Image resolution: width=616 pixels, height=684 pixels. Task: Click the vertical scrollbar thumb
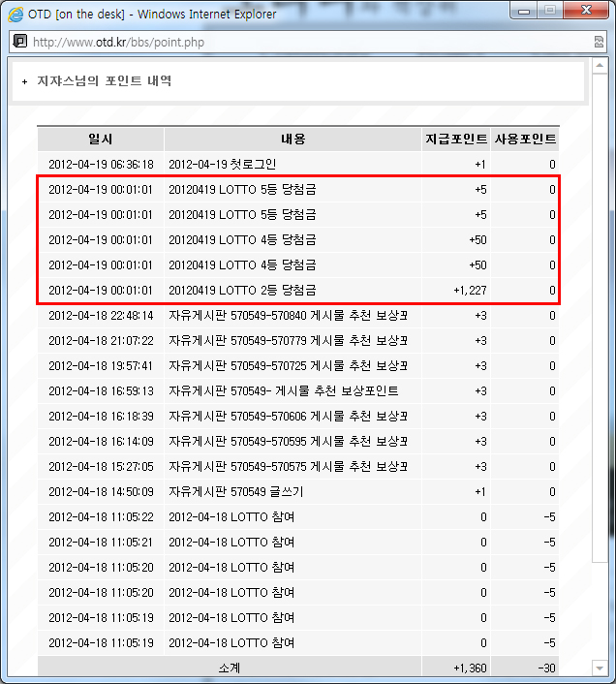tap(600, 318)
